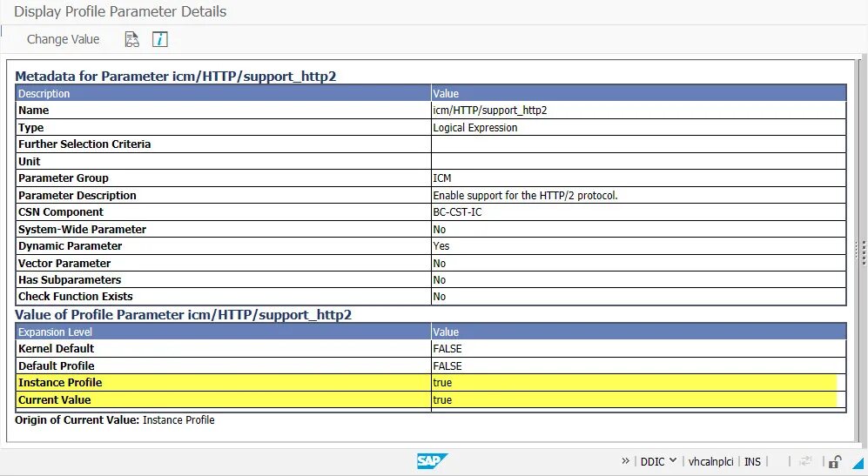Click the Vector Parameter label
868x476 pixels.
[x=64, y=264]
